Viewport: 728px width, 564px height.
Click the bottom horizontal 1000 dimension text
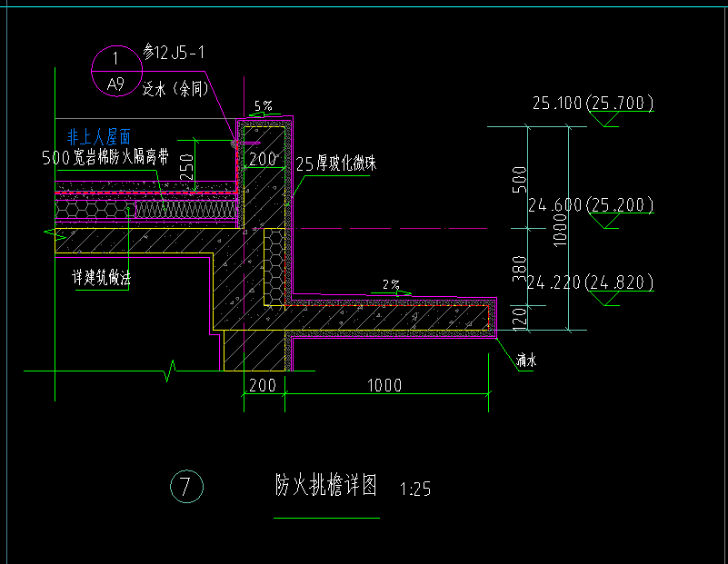pos(384,385)
